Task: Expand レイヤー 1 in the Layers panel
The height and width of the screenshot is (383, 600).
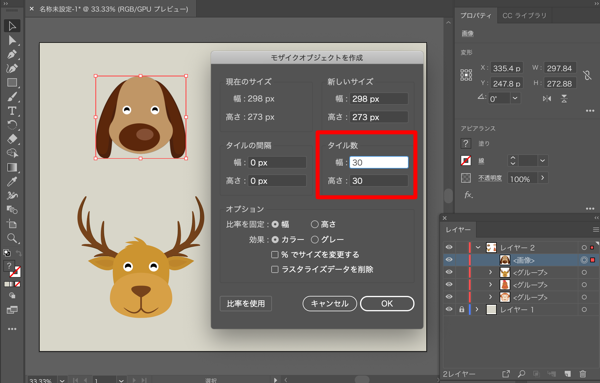Action: click(x=477, y=309)
